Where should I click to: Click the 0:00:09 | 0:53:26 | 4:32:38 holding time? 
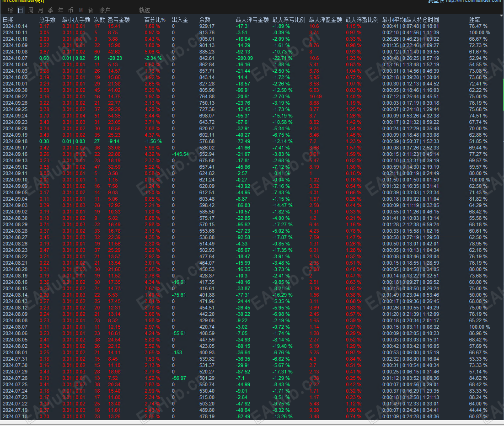(x=410, y=116)
